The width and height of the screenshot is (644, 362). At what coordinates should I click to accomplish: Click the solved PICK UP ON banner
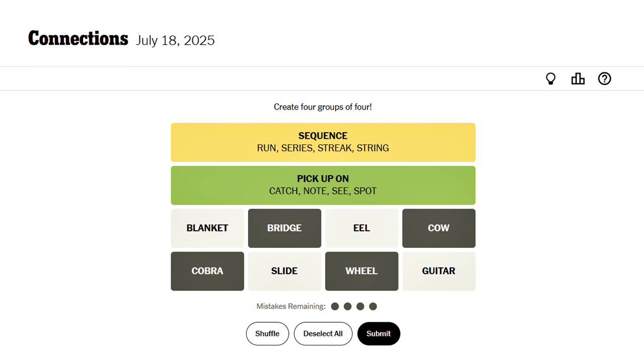point(323,185)
